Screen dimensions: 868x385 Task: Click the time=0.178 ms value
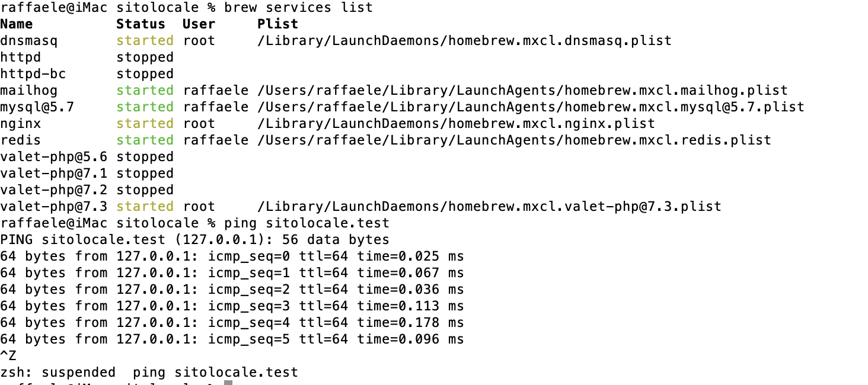click(x=410, y=323)
